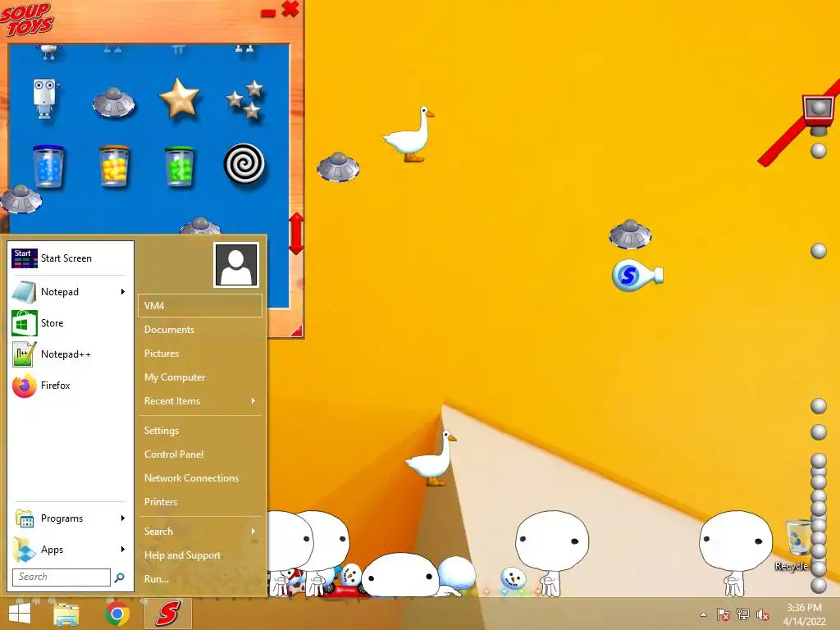Click the Soup Toys taskbar button
This screenshot has width=840, height=630.
point(167,614)
